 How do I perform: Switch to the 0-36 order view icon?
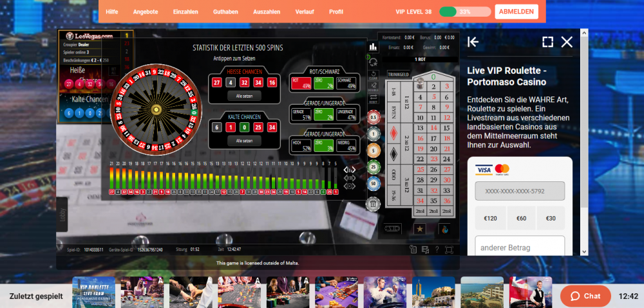pos(349,178)
